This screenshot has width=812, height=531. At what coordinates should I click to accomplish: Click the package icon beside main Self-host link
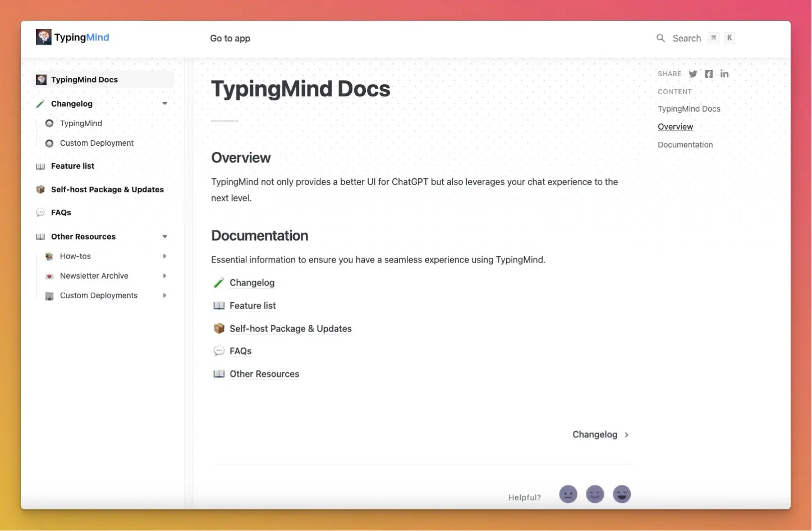click(x=219, y=329)
